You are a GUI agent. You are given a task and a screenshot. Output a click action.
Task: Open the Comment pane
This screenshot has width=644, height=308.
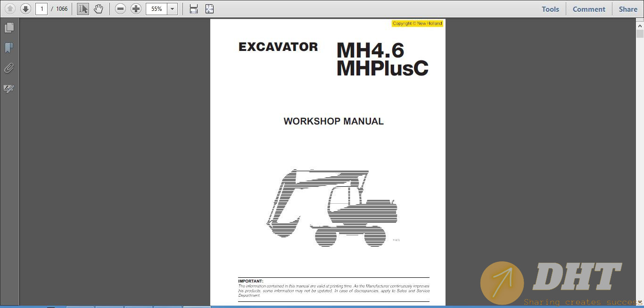coord(589,9)
